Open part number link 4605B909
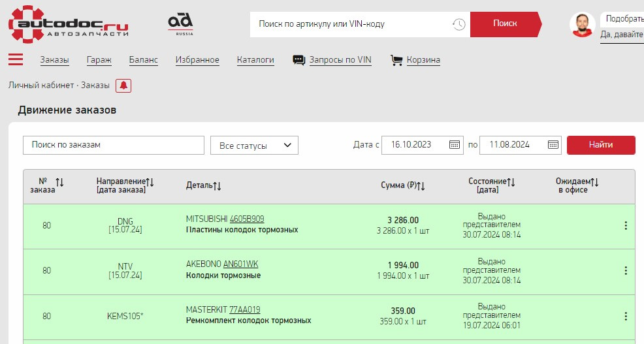644x344 pixels. 247,219
